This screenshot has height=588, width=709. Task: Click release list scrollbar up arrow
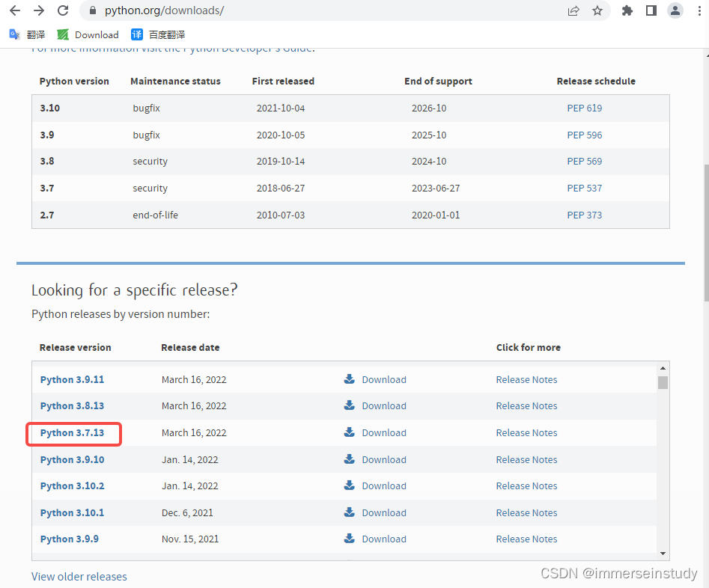663,368
